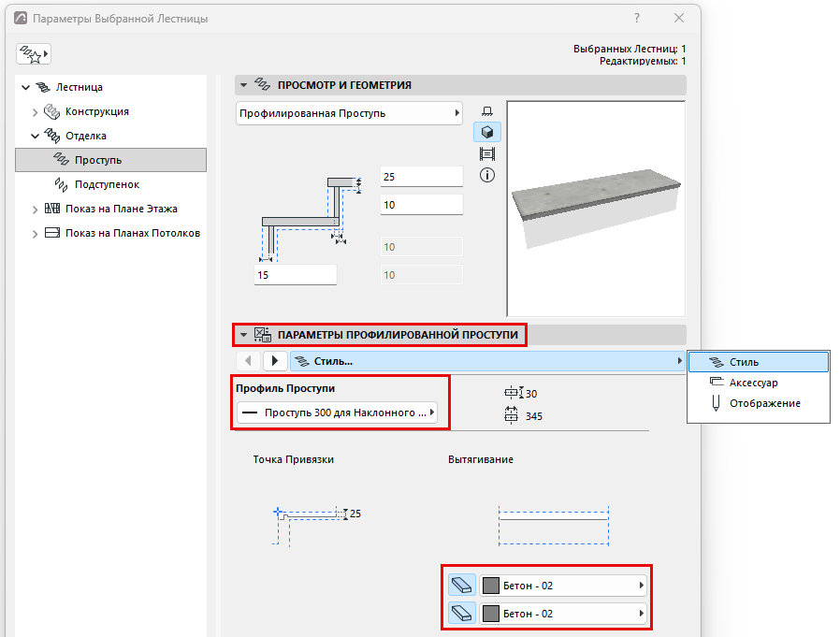Toggle the bottom surface override icon for Бетон - 02
The height and width of the screenshot is (637, 840).
462,614
